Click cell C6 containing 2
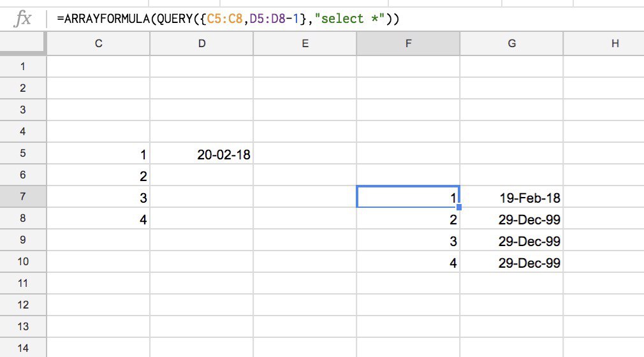 tap(99, 175)
